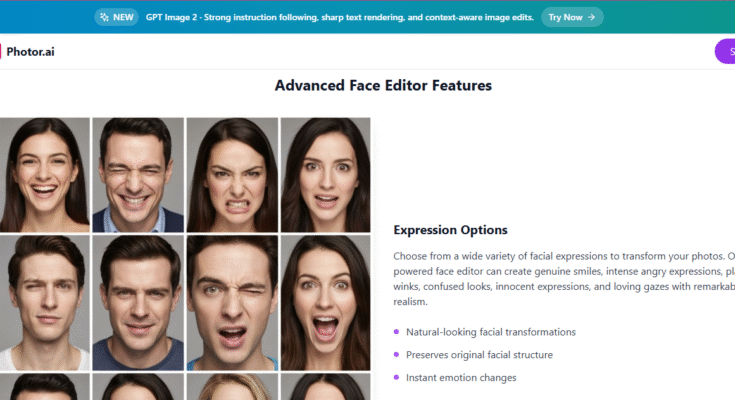
Task: Click the Natural-looking facial transformations bullet
Action: pos(490,332)
